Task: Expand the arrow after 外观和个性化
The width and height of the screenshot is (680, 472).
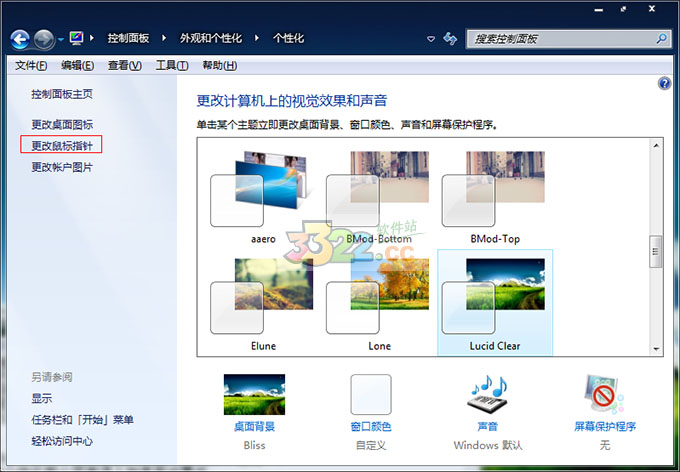Action: tap(257, 38)
